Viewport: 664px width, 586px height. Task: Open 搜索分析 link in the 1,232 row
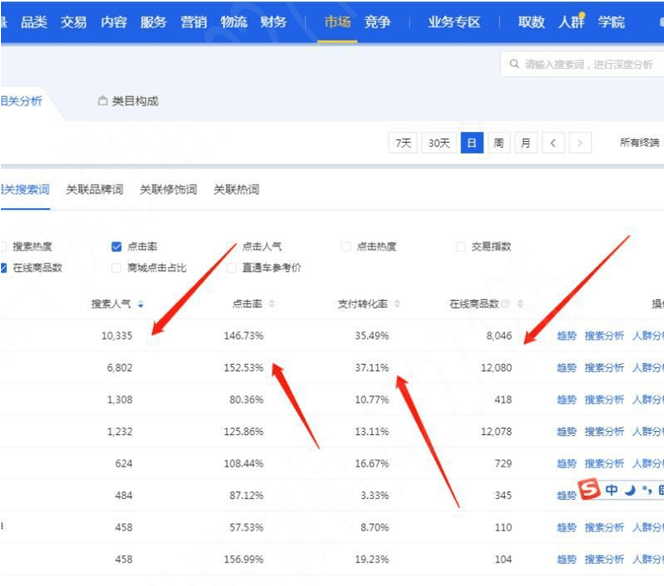(x=604, y=432)
